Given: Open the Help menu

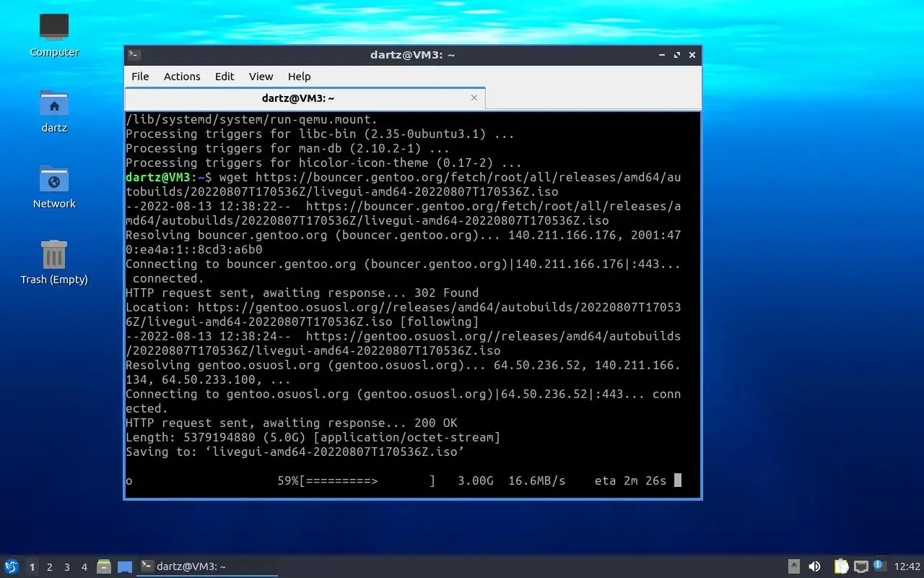Looking at the screenshot, I should click(x=299, y=77).
